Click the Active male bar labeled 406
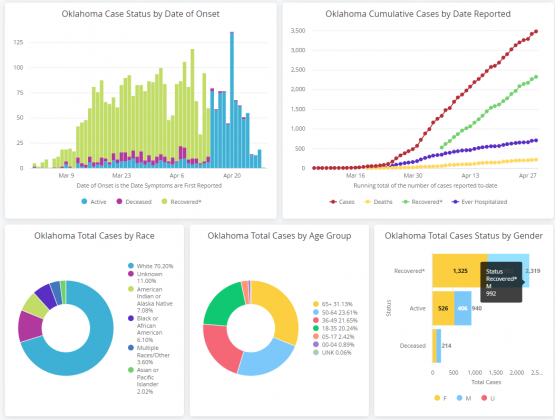 [x=463, y=308]
